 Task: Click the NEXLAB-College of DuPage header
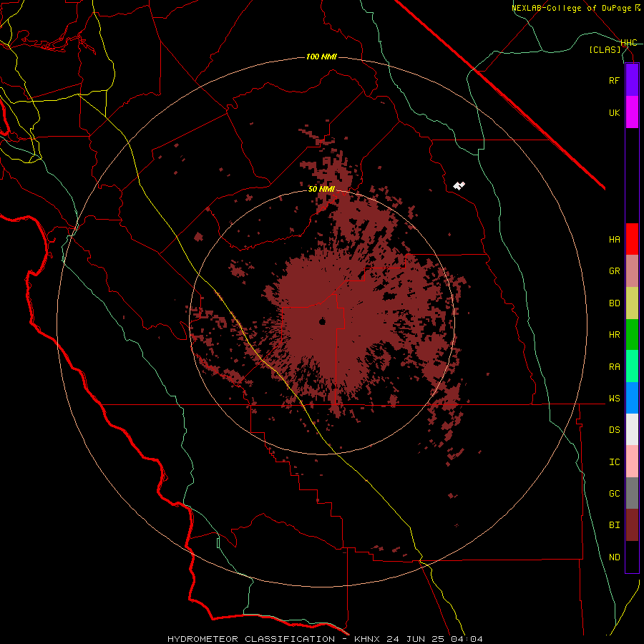pos(576,8)
